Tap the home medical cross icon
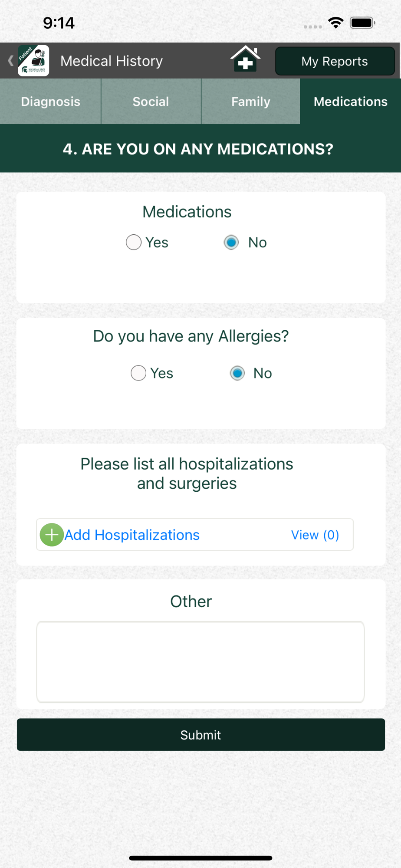The width and height of the screenshot is (401, 868). tap(245, 59)
